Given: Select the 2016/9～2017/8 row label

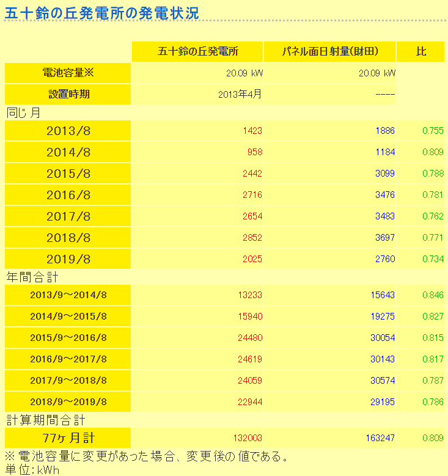Looking at the screenshot, I should (68, 359).
